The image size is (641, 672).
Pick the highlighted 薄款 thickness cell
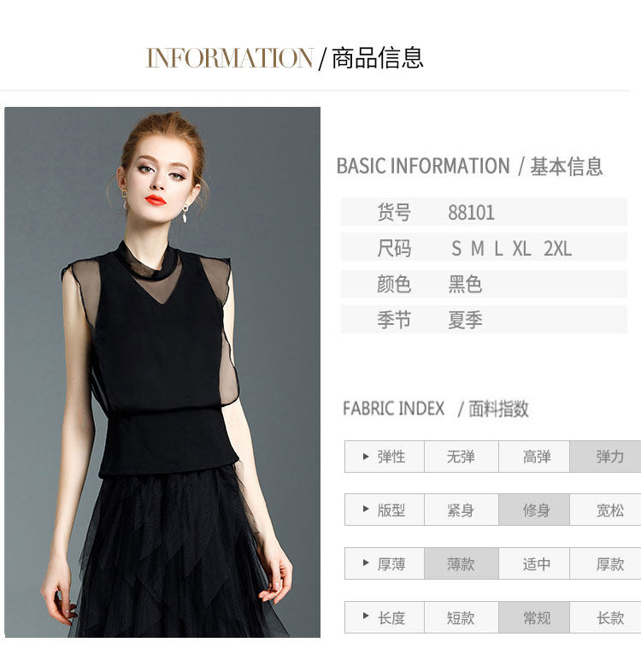[x=461, y=563]
